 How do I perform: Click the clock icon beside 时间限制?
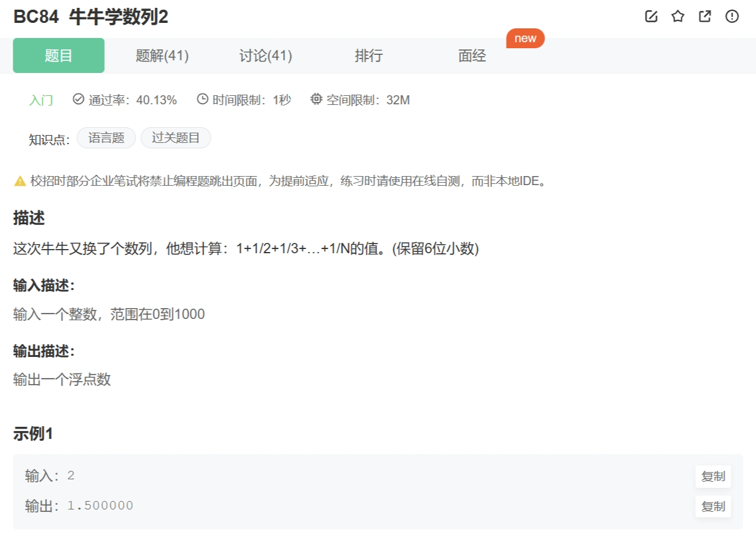pyautogui.click(x=203, y=100)
